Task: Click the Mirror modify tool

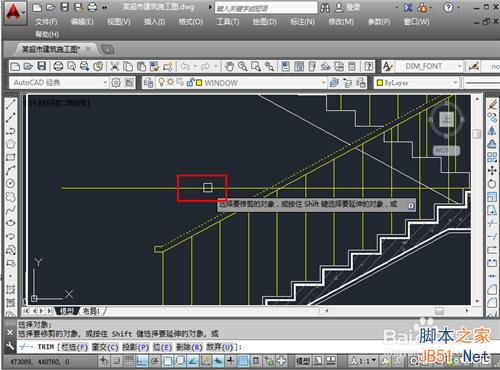Action: coord(492,131)
